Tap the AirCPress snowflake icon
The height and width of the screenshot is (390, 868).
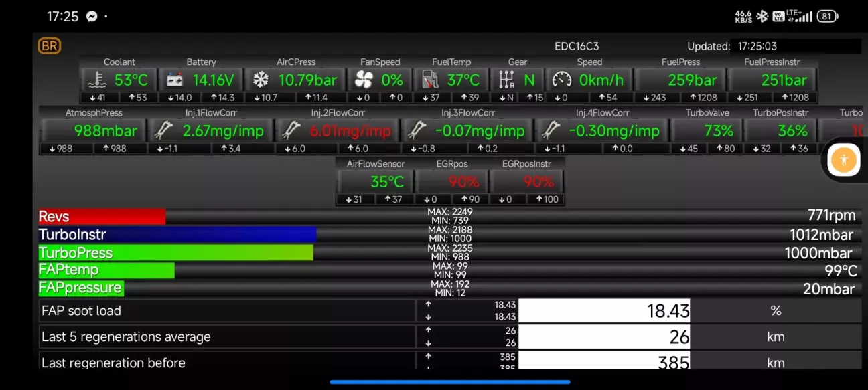(261, 80)
